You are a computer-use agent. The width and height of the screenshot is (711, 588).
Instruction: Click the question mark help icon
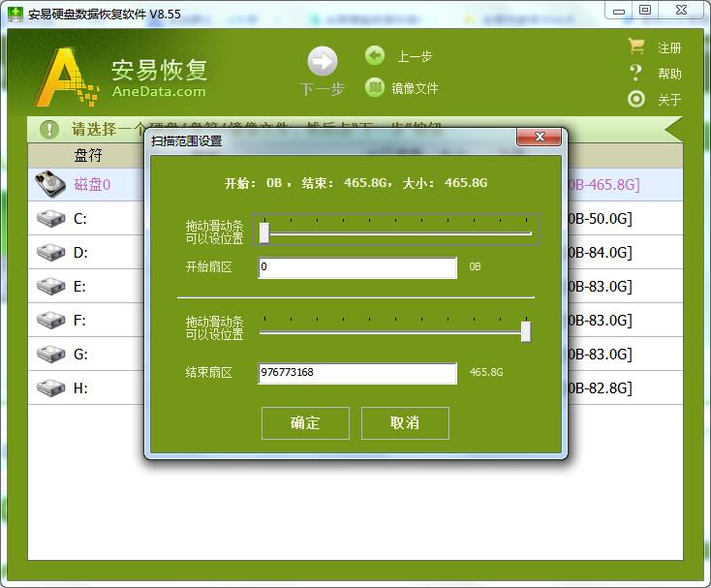coord(636,73)
